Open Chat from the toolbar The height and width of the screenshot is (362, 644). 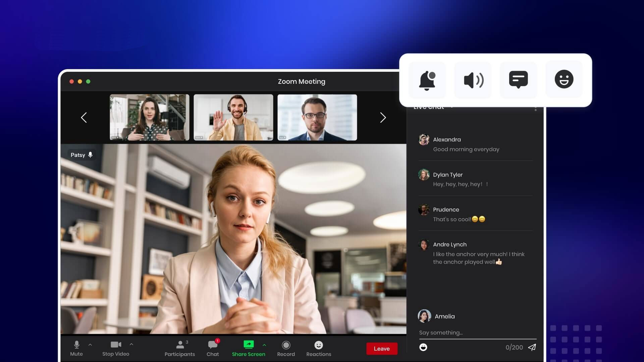[x=213, y=348]
